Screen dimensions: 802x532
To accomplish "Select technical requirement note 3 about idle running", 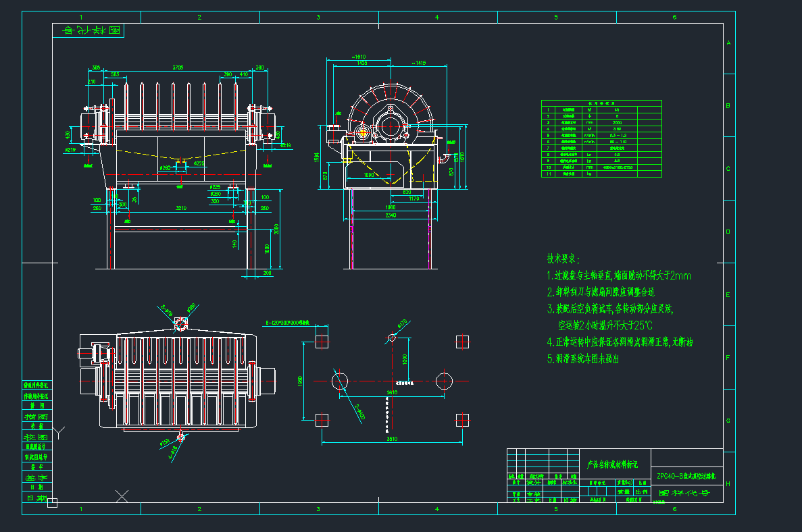I will click(x=611, y=309).
